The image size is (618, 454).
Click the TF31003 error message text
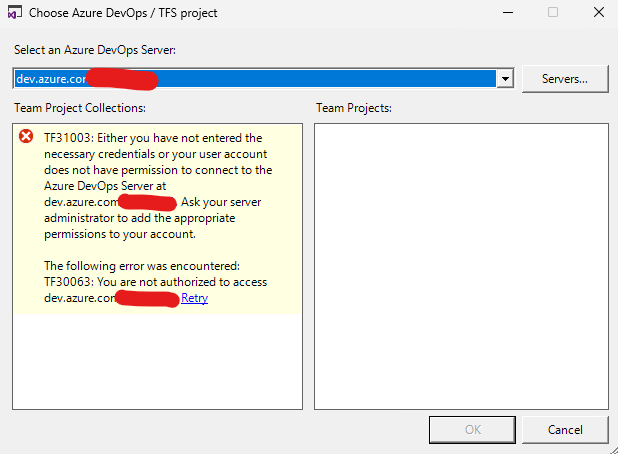pos(158,186)
